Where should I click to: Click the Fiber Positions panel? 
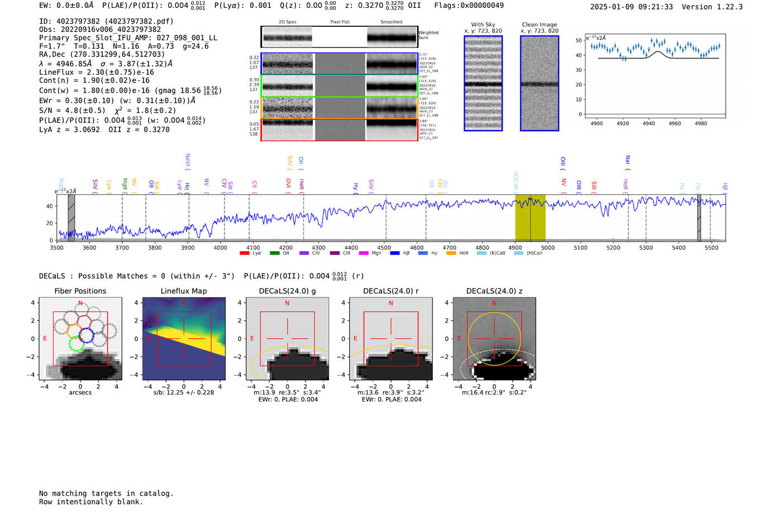(x=80, y=339)
